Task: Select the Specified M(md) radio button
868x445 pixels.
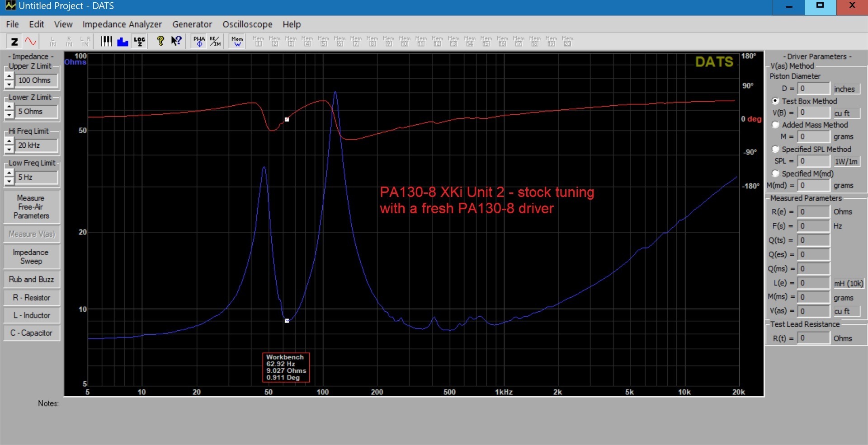Action: (775, 173)
